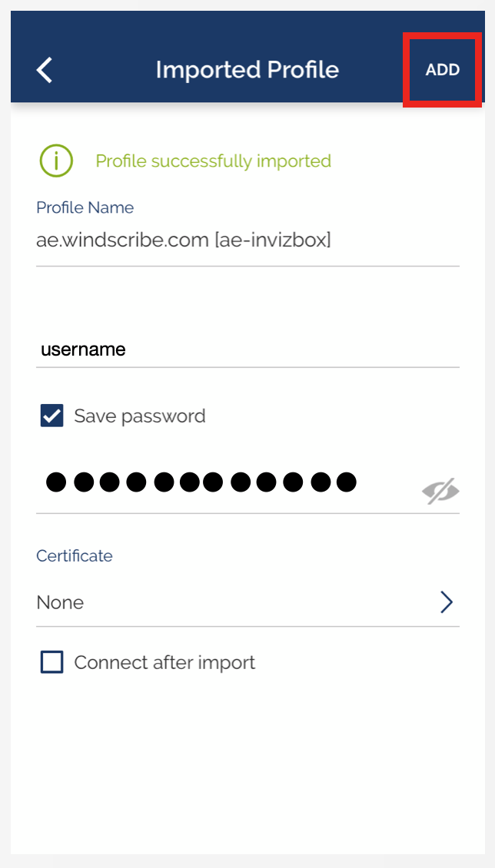This screenshot has width=495, height=868.
Task: Click the "Certificate" section label
Action: pyautogui.click(x=75, y=555)
